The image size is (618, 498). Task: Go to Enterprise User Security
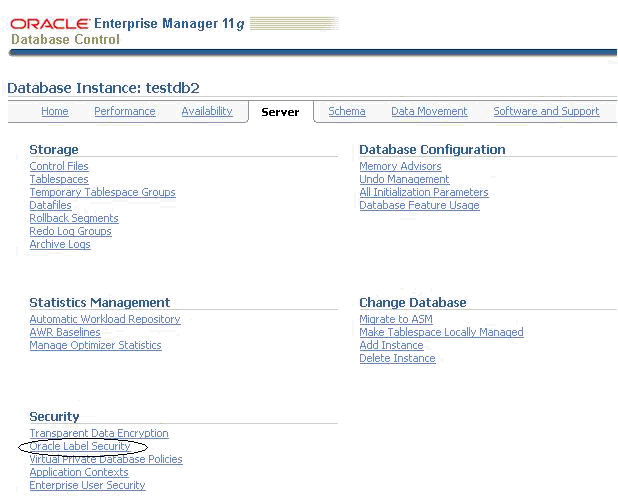[87, 485]
